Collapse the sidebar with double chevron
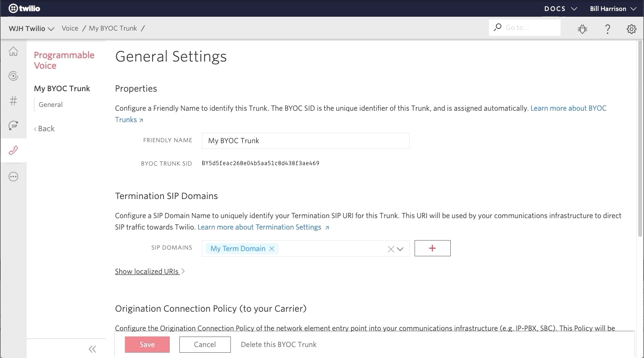The image size is (644, 358). [x=93, y=349]
